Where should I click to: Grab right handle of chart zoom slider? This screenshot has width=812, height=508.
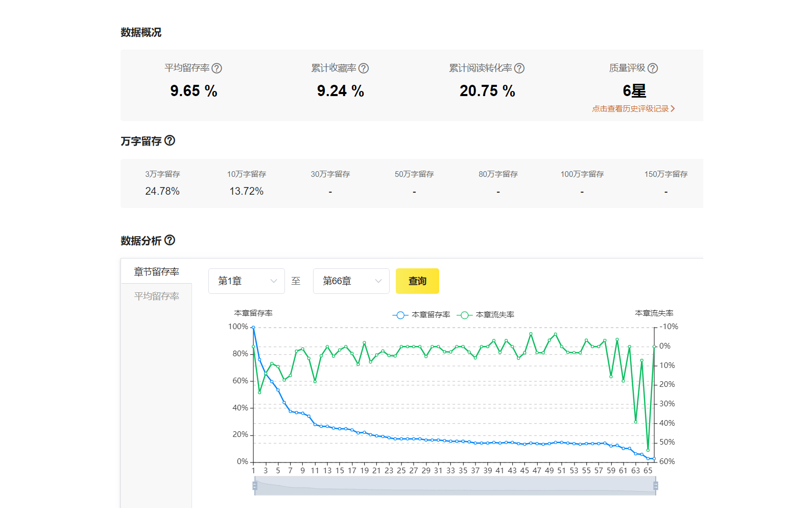click(x=656, y=486)
